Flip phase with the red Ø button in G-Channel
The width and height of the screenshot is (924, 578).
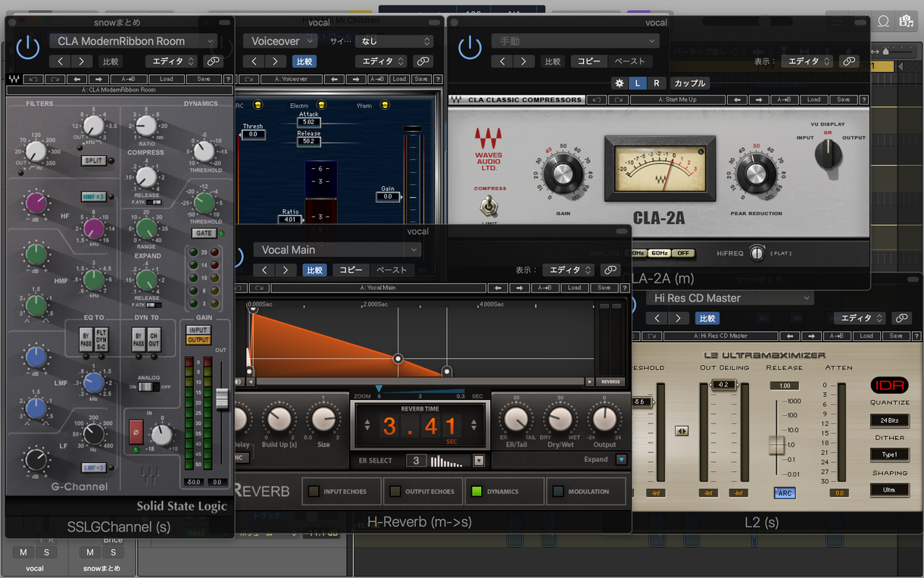click(x=136, y=432)
